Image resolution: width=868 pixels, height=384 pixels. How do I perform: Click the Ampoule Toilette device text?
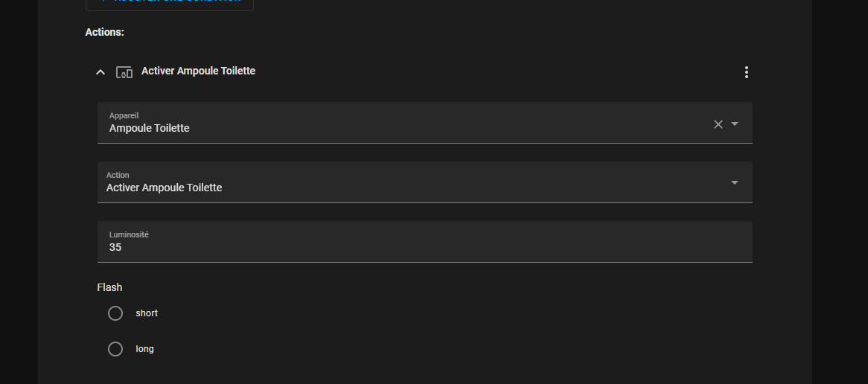(150, 128)
